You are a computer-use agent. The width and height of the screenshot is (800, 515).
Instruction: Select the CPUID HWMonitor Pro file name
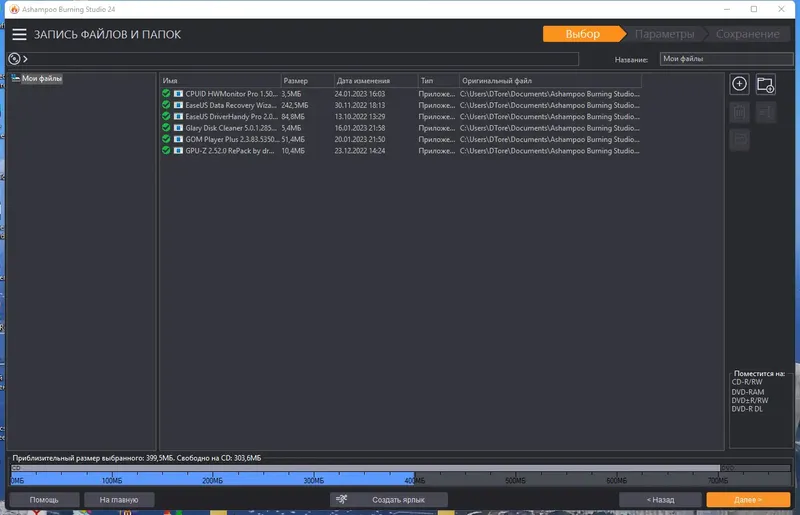232,94
